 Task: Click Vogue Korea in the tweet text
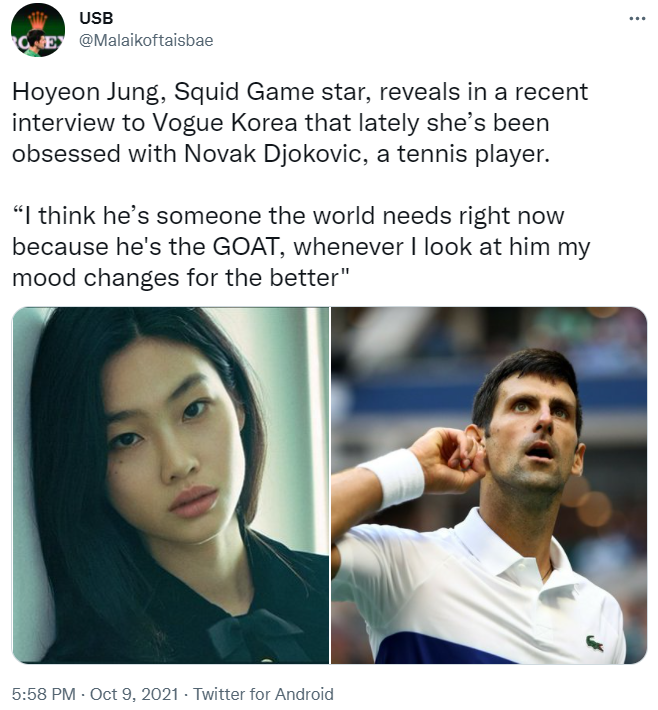[x=225, y=123]
